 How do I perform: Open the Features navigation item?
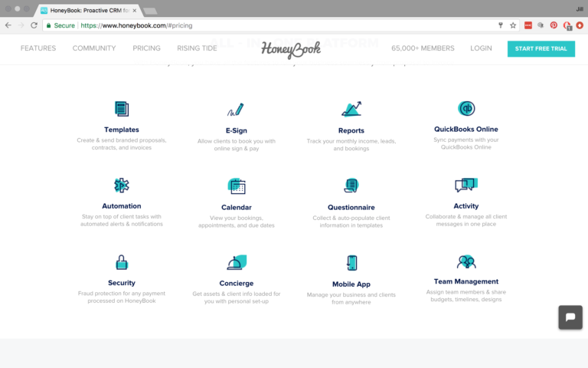pos(38,48)
